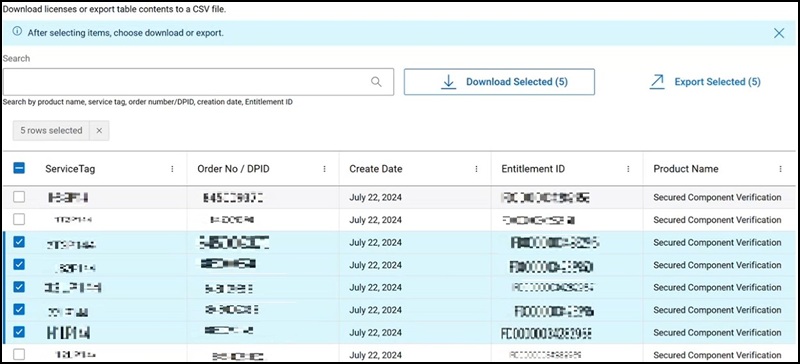
Task: Click the '5 rows selected' chip label
Action: [x=51, y=131]
